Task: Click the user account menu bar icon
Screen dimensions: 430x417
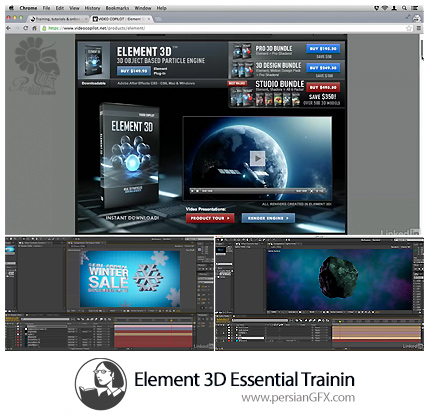Action: pyautogui.click(x=394, y=8)
